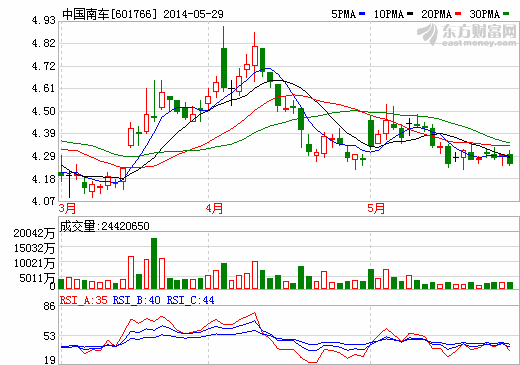This screenshot has height=365, width=520.
Task: Click the 5月 axis label
Action: pyautogui.click(x=376, y=209)
